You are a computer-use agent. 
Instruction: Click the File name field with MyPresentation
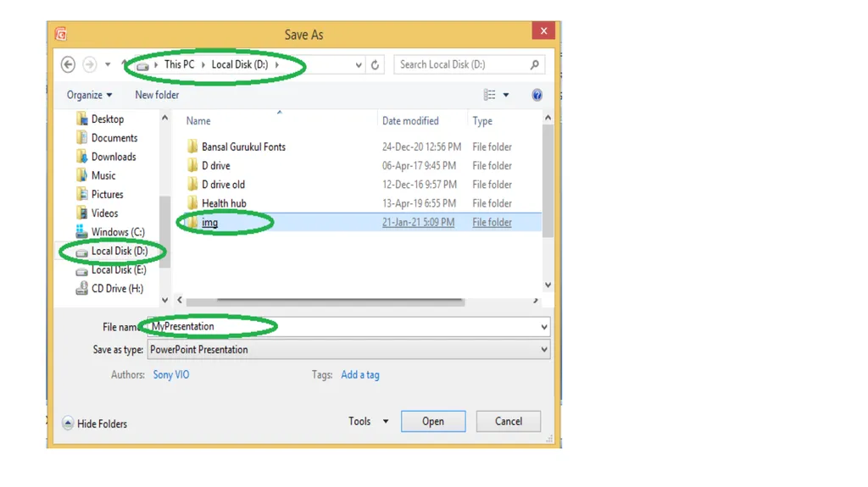pyautogui.click(x=348, y=327)
